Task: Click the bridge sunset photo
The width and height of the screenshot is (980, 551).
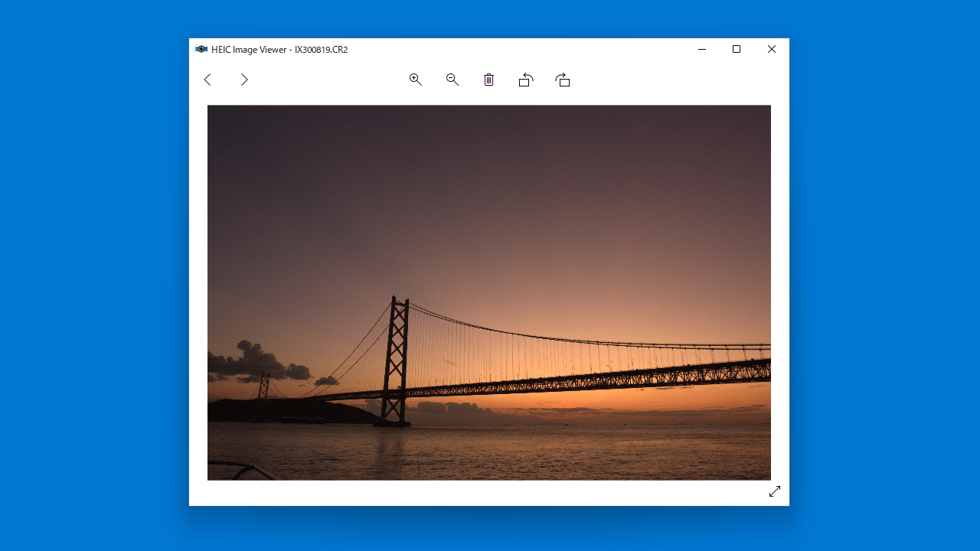Action: pos(489,292)
